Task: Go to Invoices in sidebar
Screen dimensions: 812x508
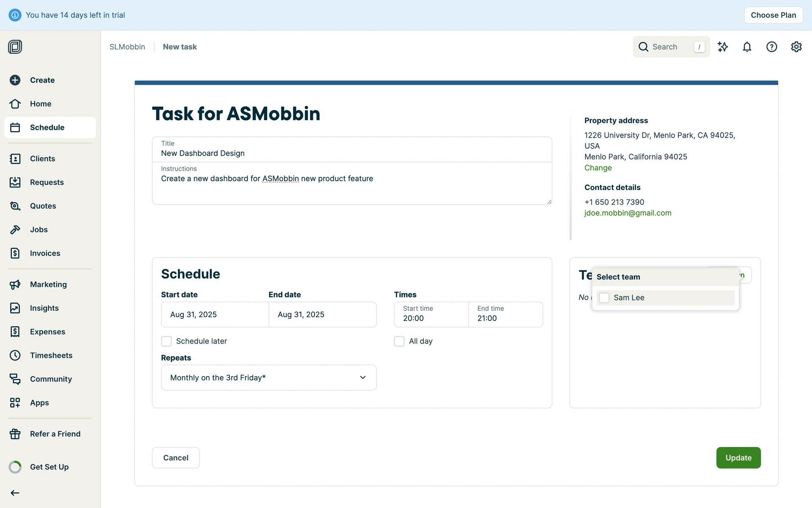Action: (45, 253)
